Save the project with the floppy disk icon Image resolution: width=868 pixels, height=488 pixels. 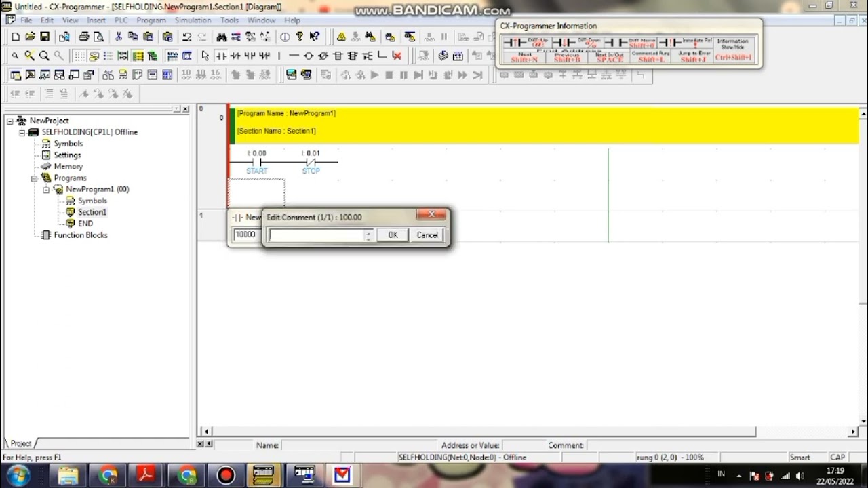pyautogui.click(x=45, y=37)
